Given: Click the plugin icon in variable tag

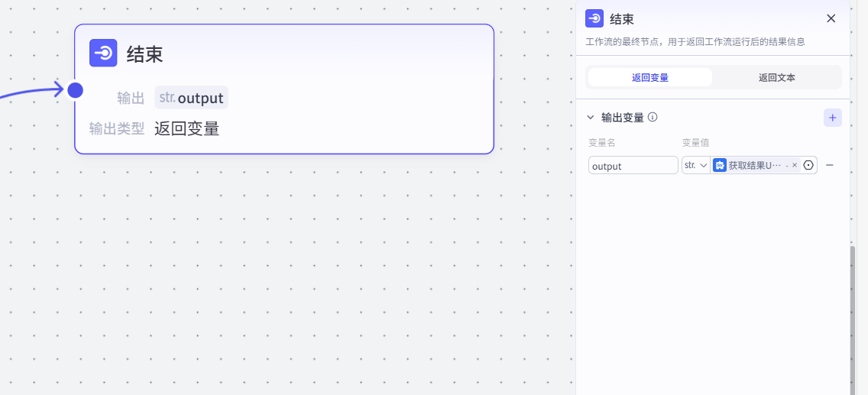Looking at the screenshot, I should pyautogui.click(x=720, y=165).
